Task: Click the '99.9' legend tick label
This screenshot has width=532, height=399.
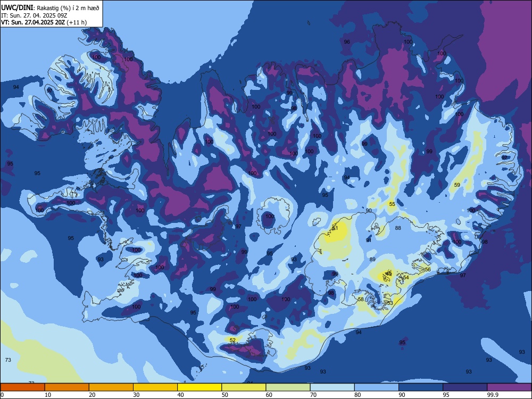Action: tap(493, 395)
